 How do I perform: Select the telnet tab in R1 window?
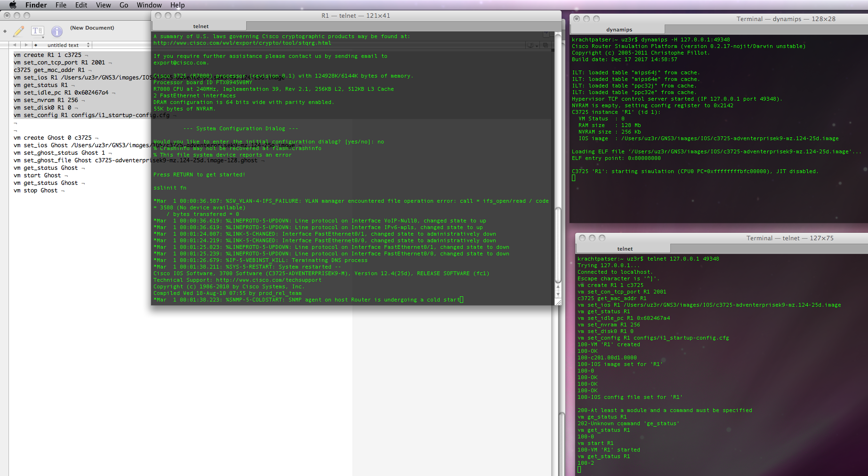point(201,26)
